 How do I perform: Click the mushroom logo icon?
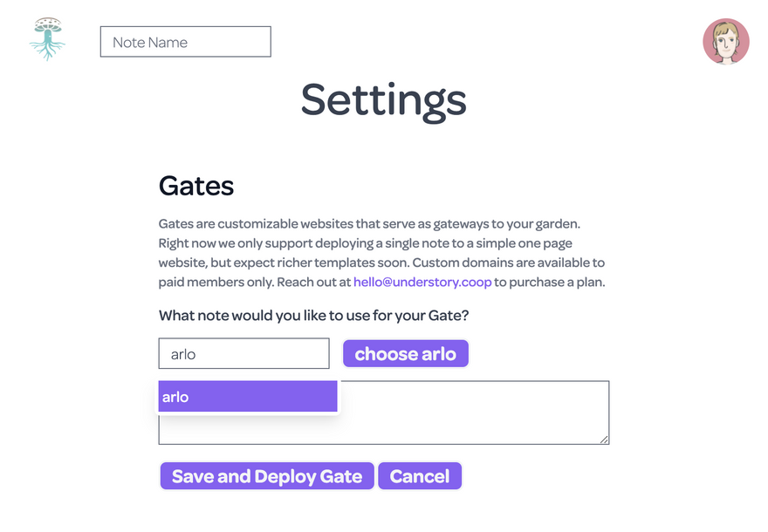click(x=46, y=39)
